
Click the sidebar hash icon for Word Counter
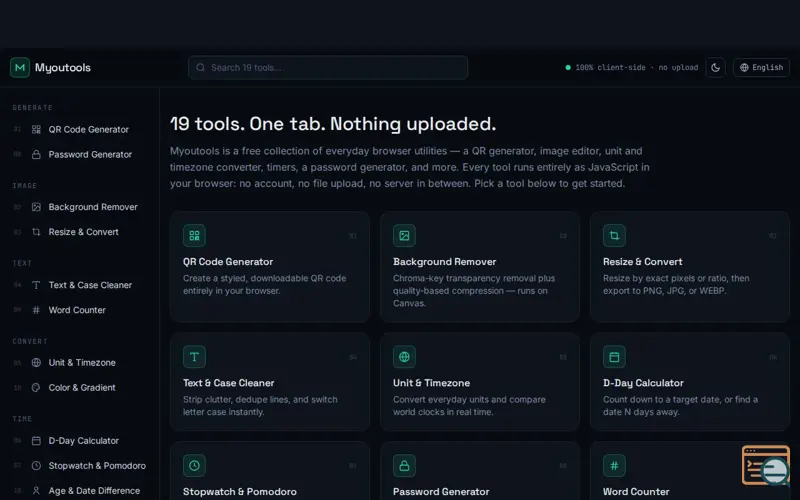(36, 310)
